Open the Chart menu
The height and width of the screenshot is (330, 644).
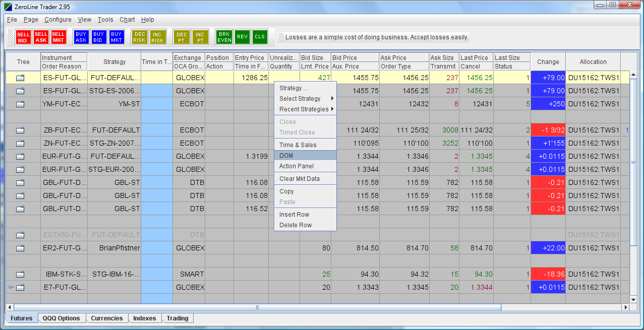tap(127, 20)
